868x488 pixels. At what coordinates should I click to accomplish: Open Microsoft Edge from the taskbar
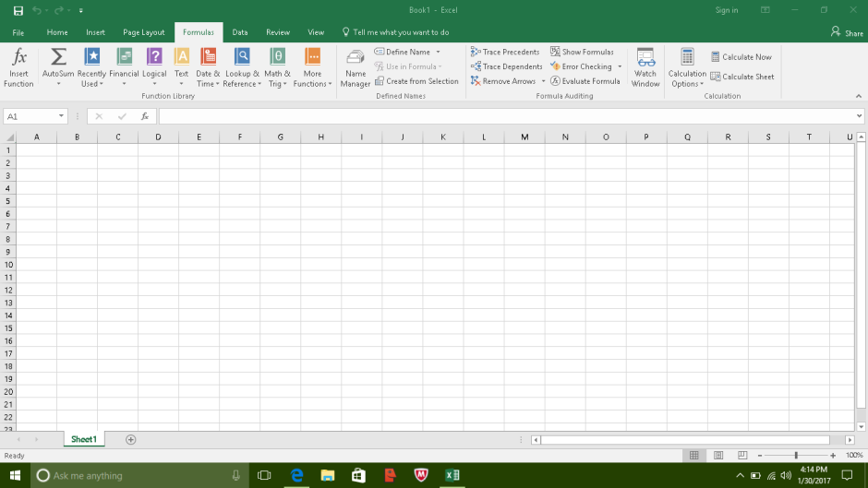[x=296, y=475]
